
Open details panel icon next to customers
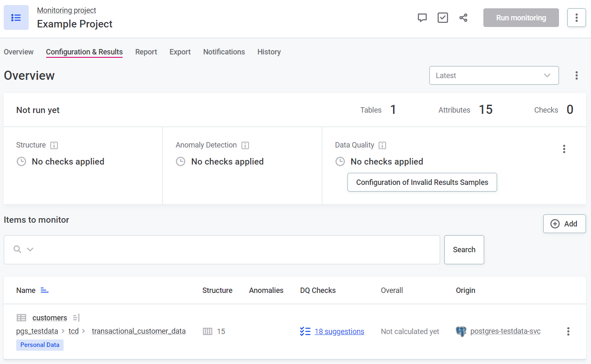[x=76, y=318]
